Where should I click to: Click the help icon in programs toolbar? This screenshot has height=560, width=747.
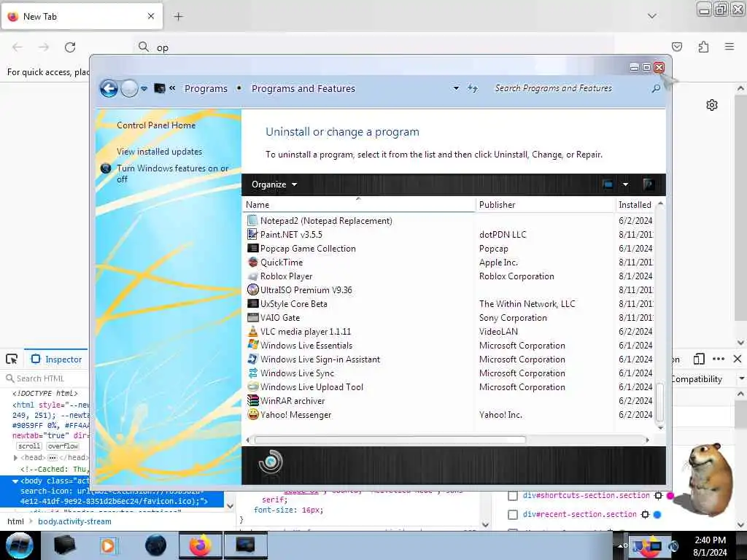coord(648,184)
